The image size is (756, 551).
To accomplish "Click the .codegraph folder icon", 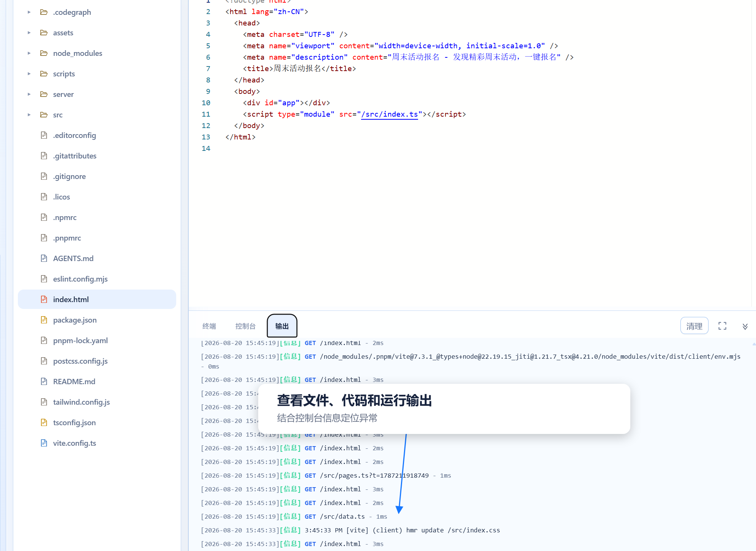I will click(44, 12).
